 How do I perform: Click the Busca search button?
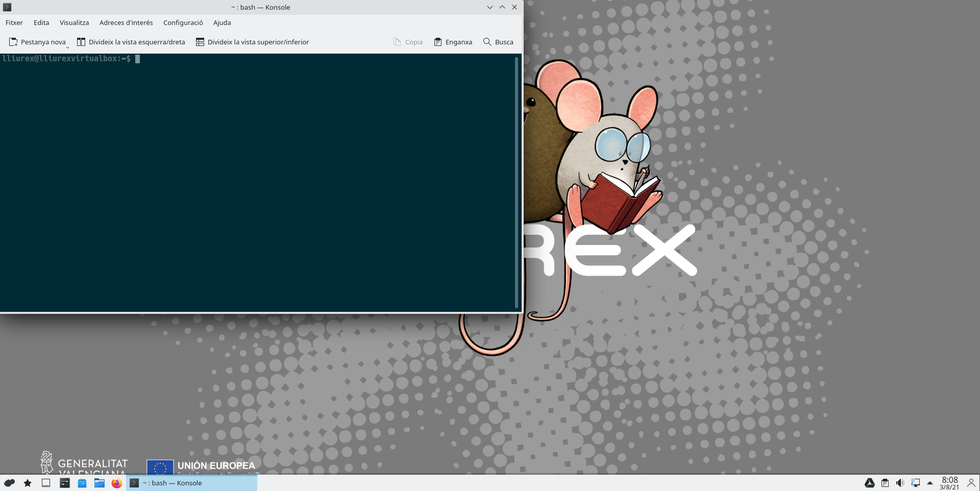pos(498,42)
